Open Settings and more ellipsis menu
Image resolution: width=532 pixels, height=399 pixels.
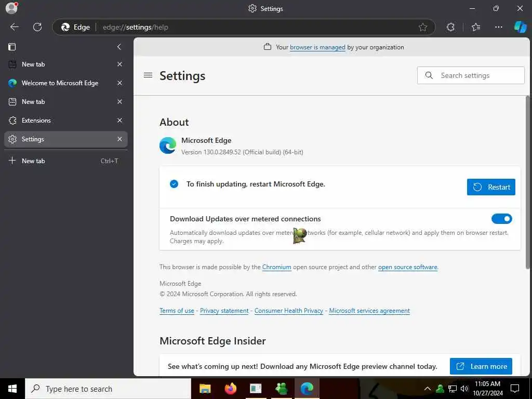tap(498, 27)
